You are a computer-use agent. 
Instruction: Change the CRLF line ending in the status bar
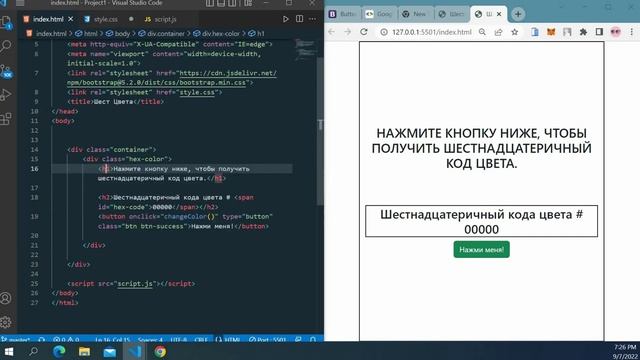(x=201, y=340)
